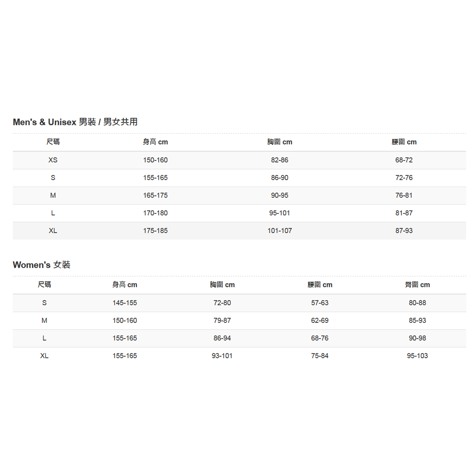
Task: Select the men's chest value 101-107
Action: click(280, 231)
